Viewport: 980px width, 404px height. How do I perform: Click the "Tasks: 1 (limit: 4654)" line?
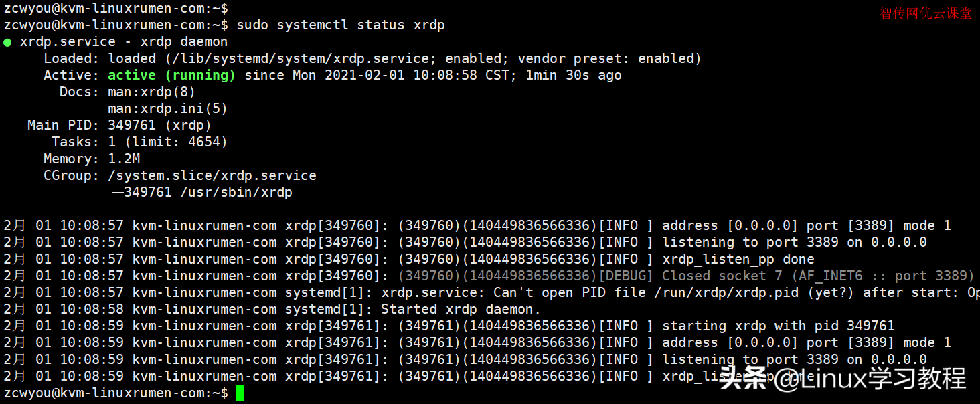click(140, 142)
